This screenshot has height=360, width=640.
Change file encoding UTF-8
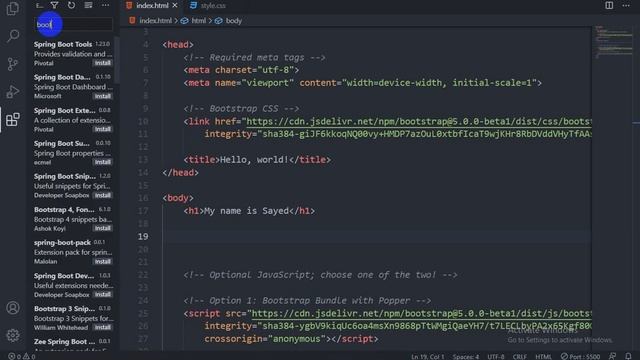click(496, 356)
